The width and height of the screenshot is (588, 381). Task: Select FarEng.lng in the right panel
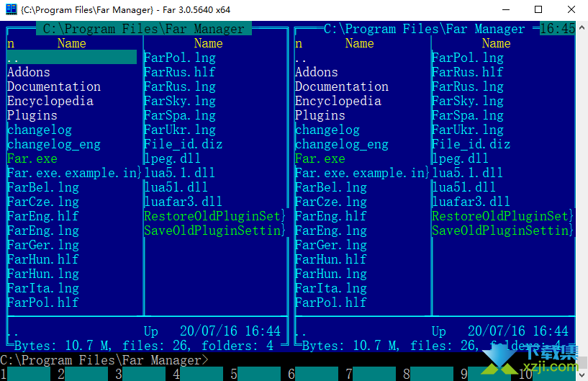331,230
